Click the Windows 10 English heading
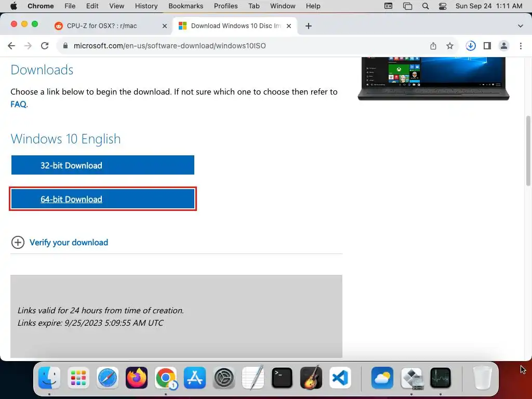Screen dimensions: 532x399 pos(66,139)
